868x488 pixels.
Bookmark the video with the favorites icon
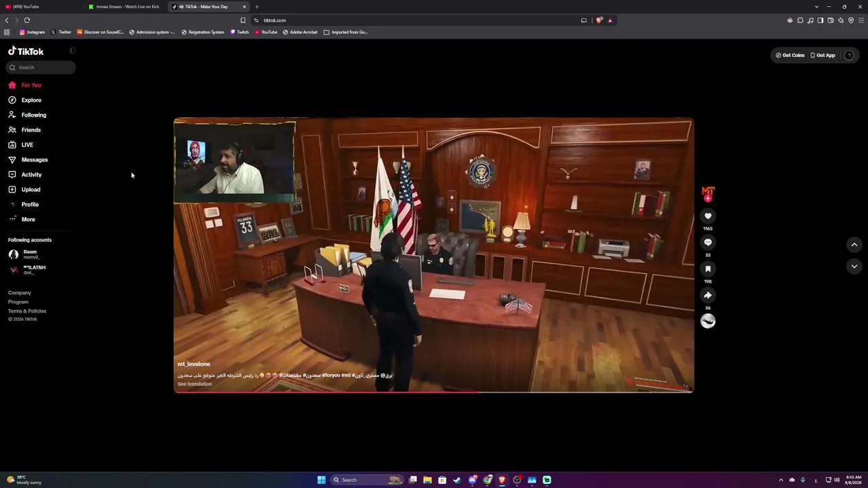[708, 269]
